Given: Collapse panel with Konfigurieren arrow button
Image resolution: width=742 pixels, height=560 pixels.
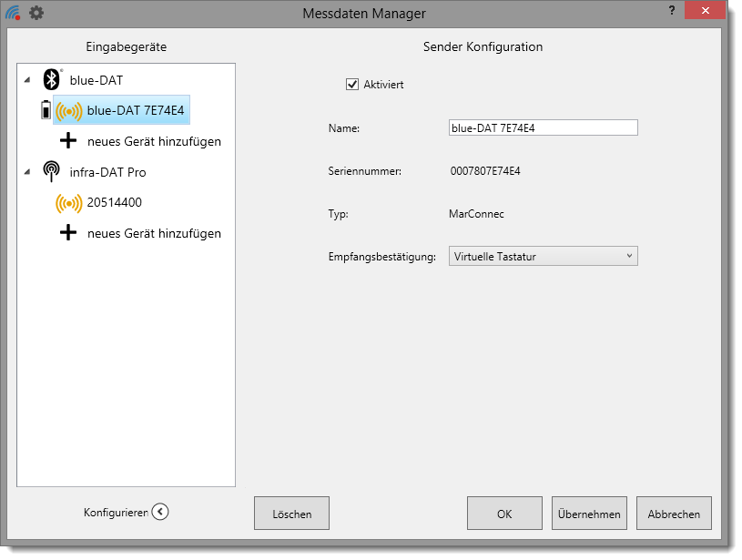Looking at the screenshot, I should point(160,512).
